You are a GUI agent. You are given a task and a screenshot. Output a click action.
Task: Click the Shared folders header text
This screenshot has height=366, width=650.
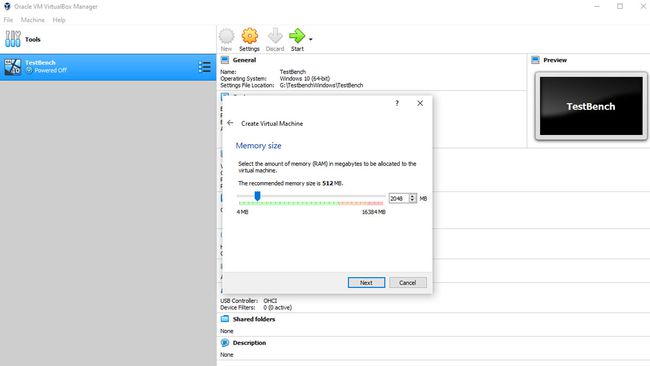[254, 319]
